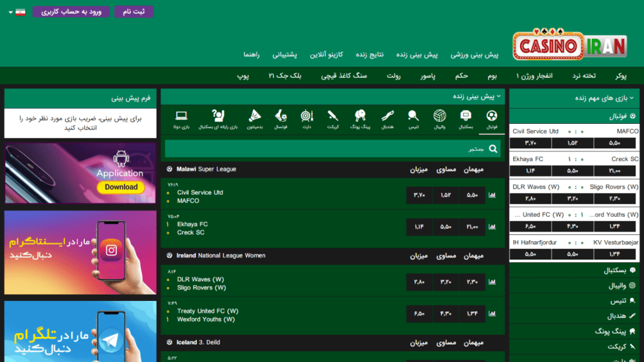Open پیش بینی ورزشی menu
Image resolution: width=644 pixels, height=362 pixels.
[474, 55]
